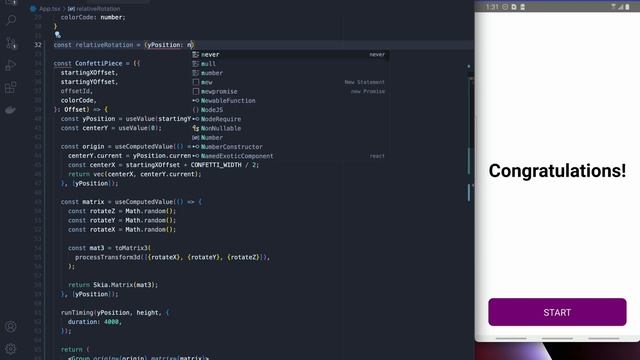Click the interface icon beside 'NumberConstructor'

pyautogui.click(x=196, y=147)
